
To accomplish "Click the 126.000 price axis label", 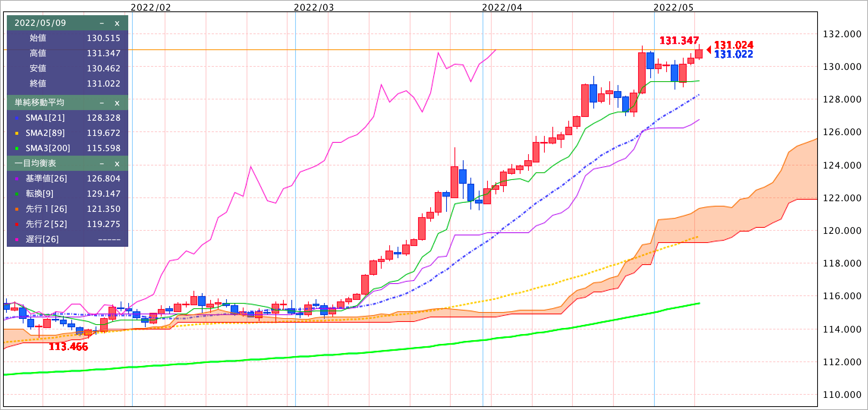I will [x=842, y=132].
